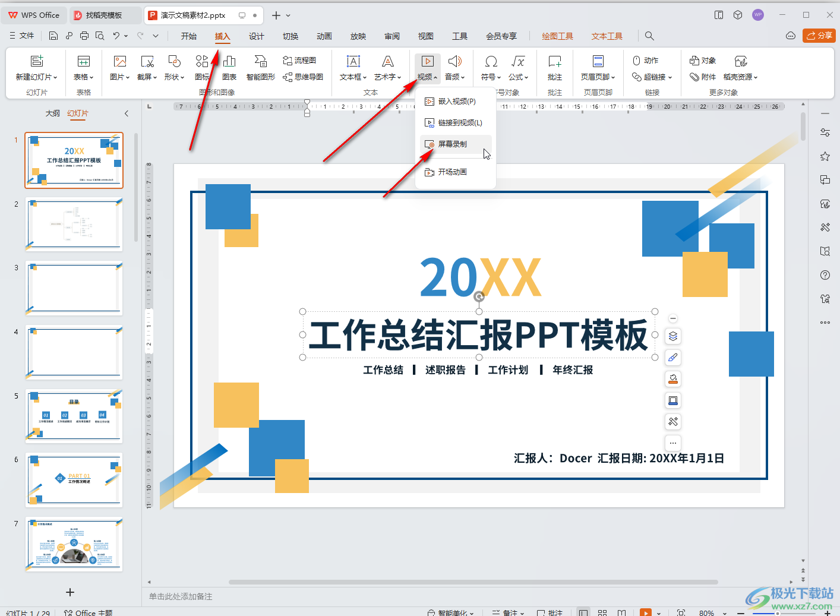Click the Screenshot (截屏) icon
Viewport: 840px width, 616px height.
(x=147, y=61)
